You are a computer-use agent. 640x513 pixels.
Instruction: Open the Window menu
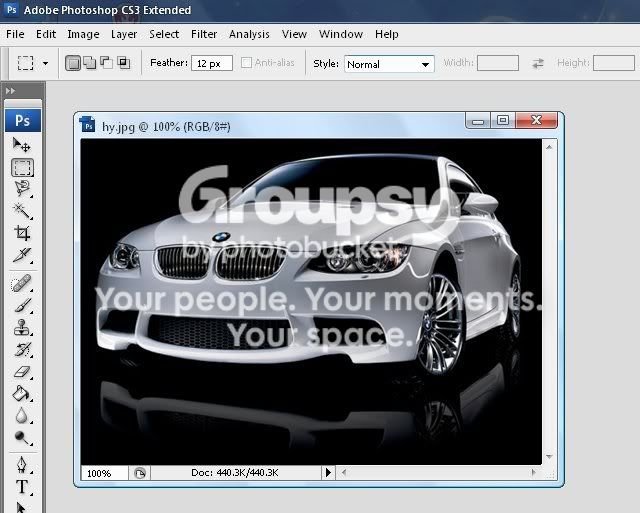tap(341, 34)
